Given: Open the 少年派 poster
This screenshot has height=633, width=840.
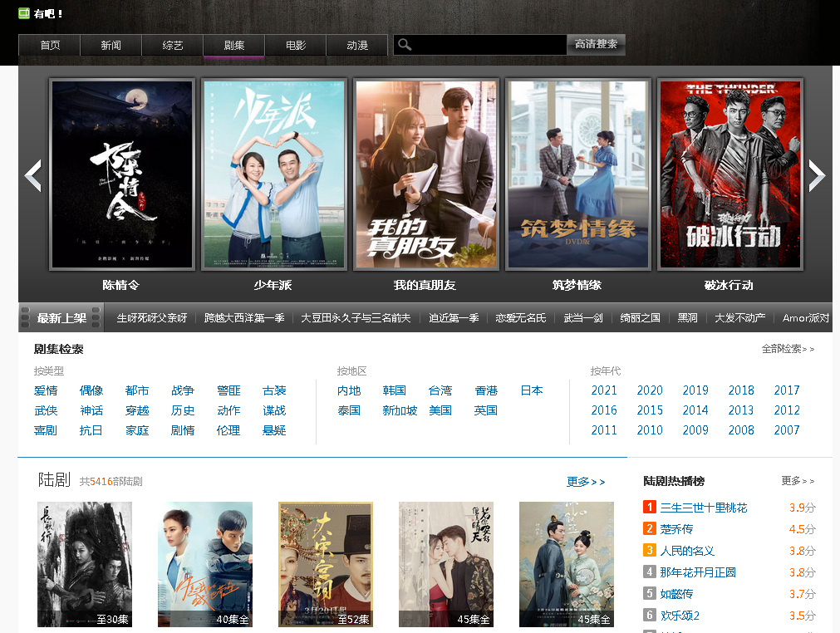Looking at the screenshot, I should [x=274, y=174].
